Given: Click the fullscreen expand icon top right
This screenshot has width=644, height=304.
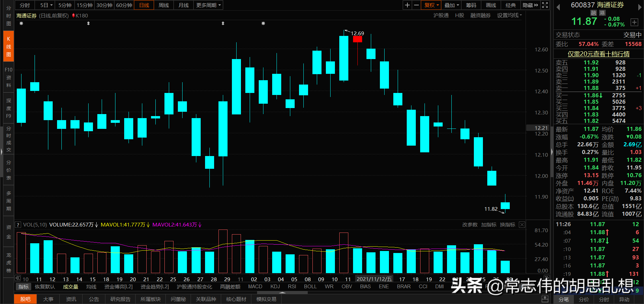Looking at the screenshot, I should [x=545, y=5].
